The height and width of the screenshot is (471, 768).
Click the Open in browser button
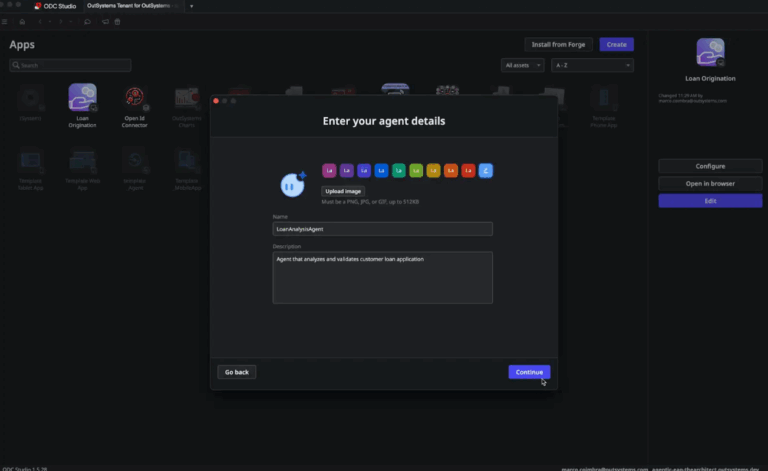[x=710, y=184]
